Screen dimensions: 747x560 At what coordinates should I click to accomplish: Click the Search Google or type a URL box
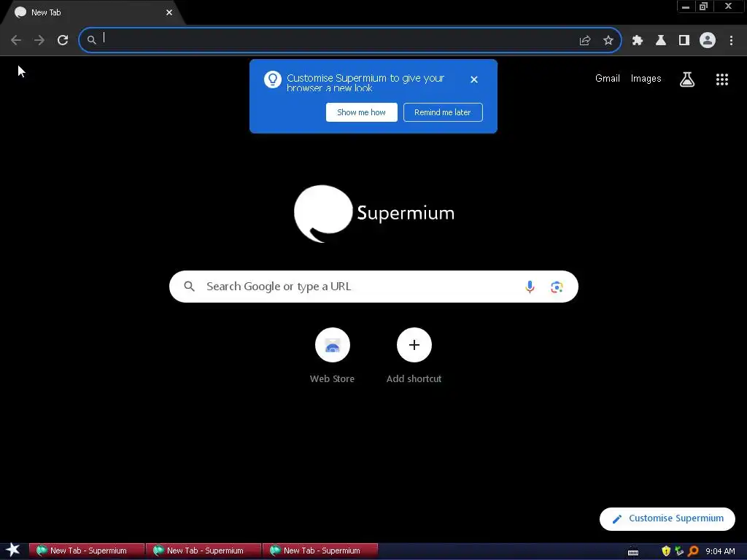(373, 287)
